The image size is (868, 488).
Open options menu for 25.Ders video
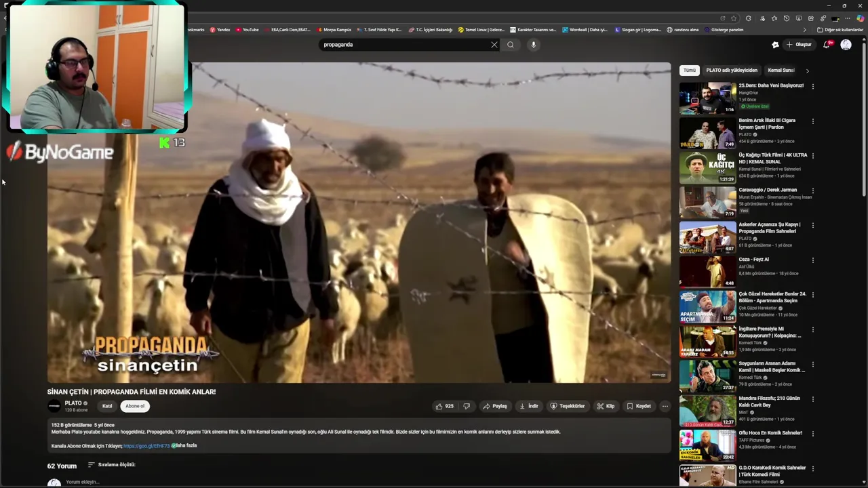tap(812, 86)
